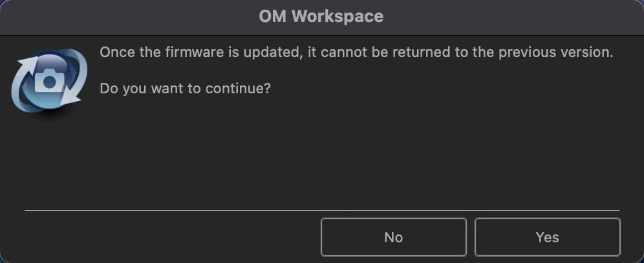This screenshot has height=263, width=644.
Task: Click the Yes button to continue
Action: pyautogui.click(x=547, y=237)
